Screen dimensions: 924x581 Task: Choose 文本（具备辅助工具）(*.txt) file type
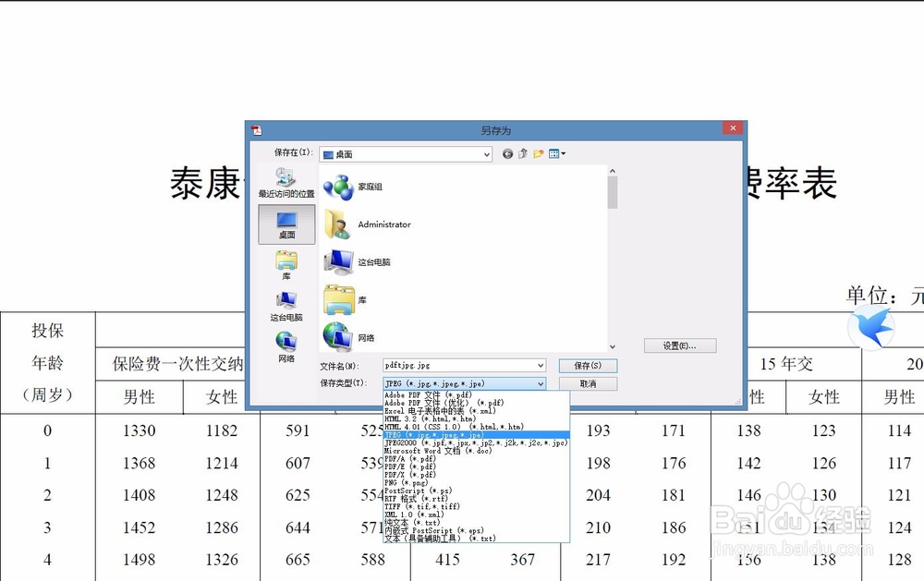(476, 538)
